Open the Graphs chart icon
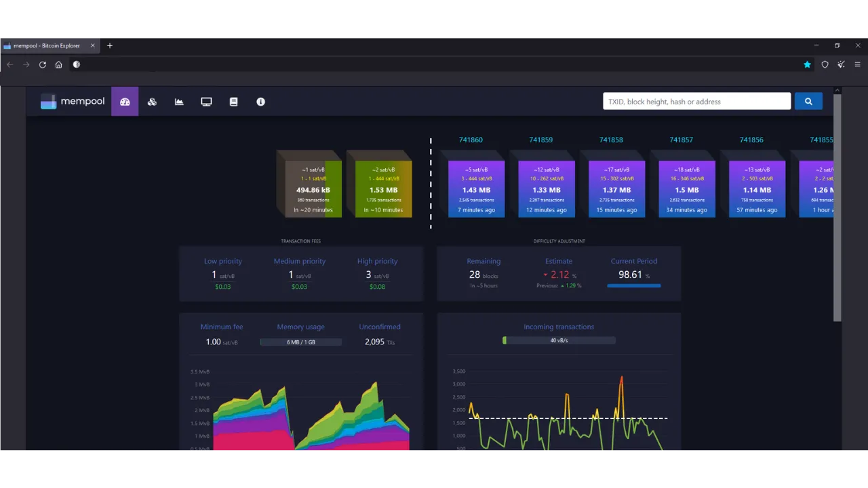The image size is (868, 488). (x=179, y=102)
